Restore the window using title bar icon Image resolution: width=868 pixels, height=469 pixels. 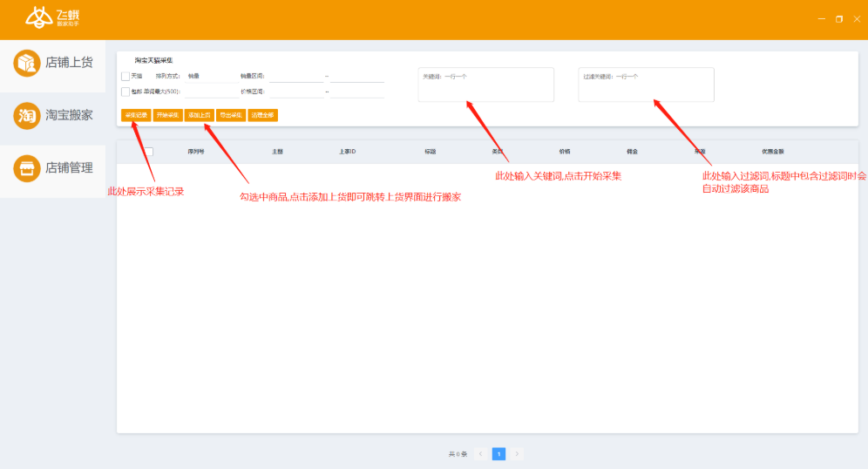click(839, 18)
